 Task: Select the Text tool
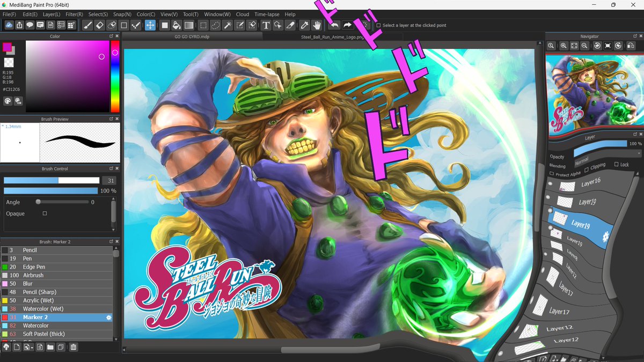(x=266, y=25)
